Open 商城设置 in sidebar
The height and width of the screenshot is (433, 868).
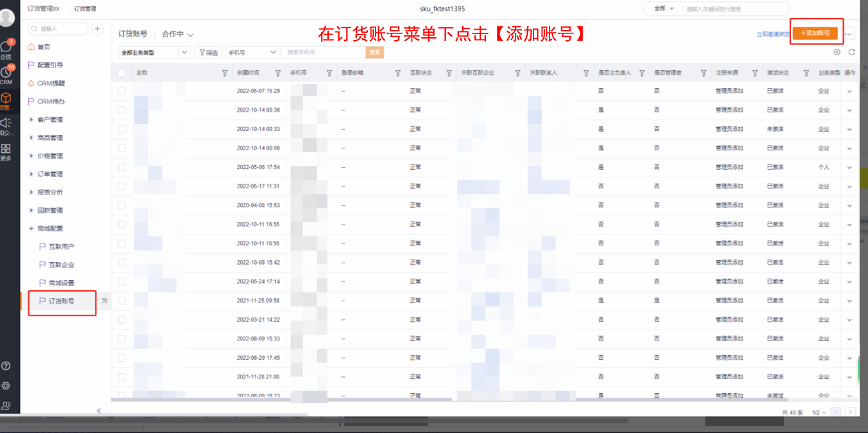coord(62,283)
